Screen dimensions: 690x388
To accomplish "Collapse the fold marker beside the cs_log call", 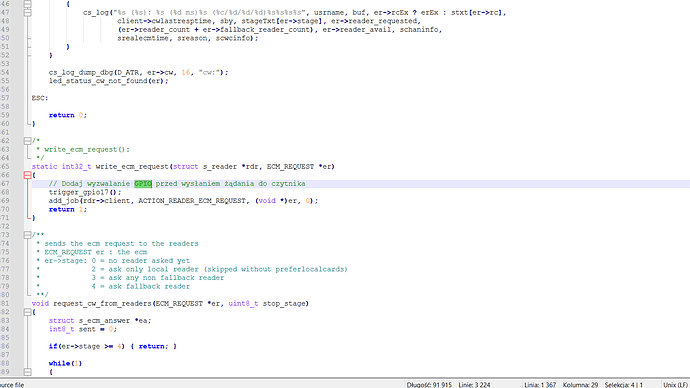I will tap(27, 13).
